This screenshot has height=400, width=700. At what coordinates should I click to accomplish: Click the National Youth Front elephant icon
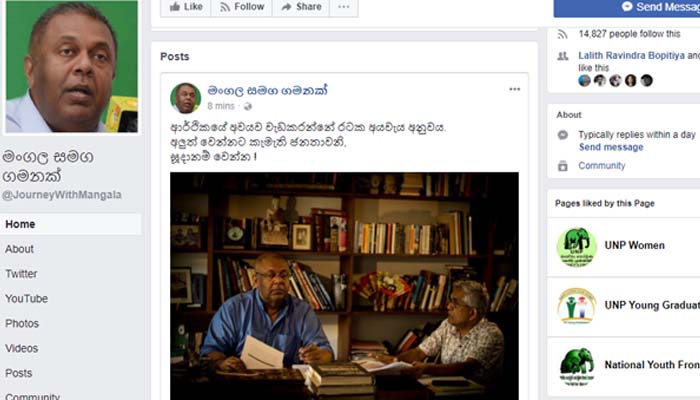pyautogui.click(x=576, y=366)
